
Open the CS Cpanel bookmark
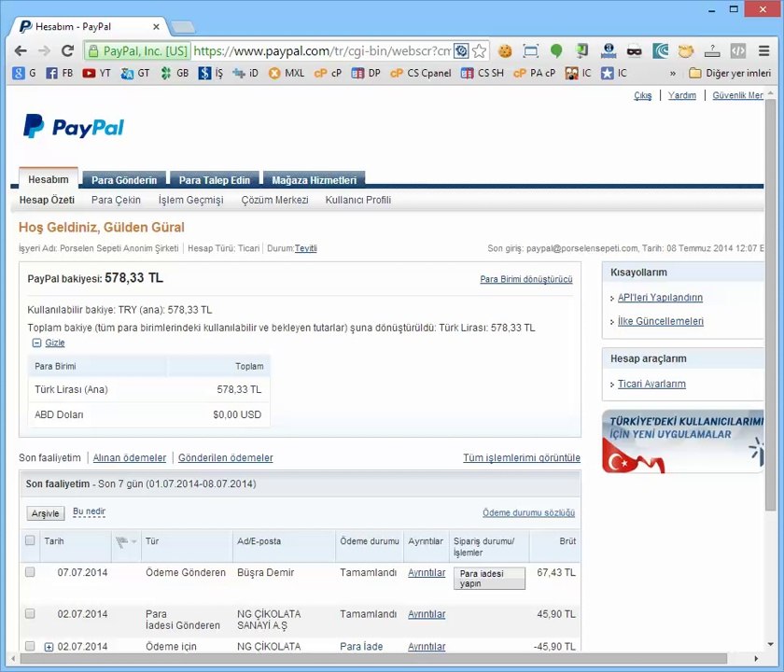(421, 73)
